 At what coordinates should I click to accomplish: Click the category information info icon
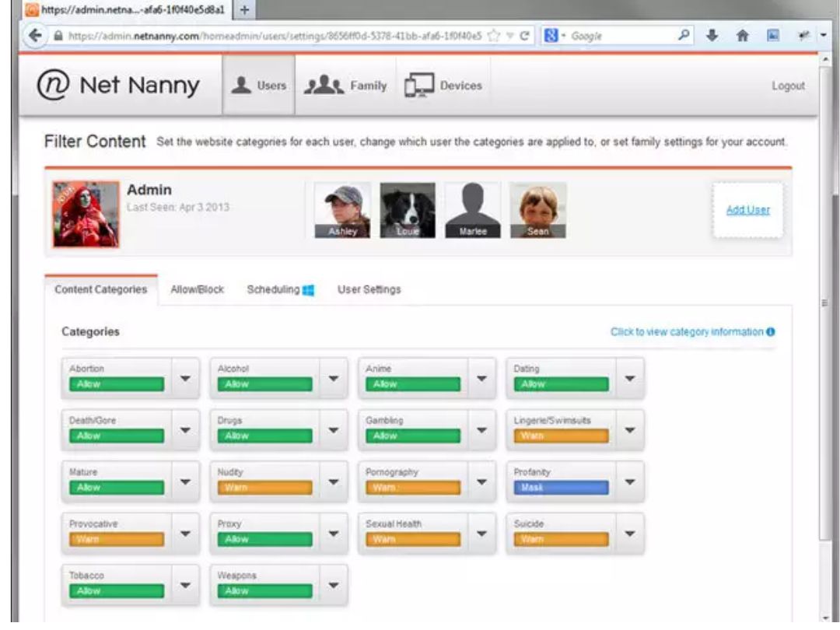[x=770, y=331]
